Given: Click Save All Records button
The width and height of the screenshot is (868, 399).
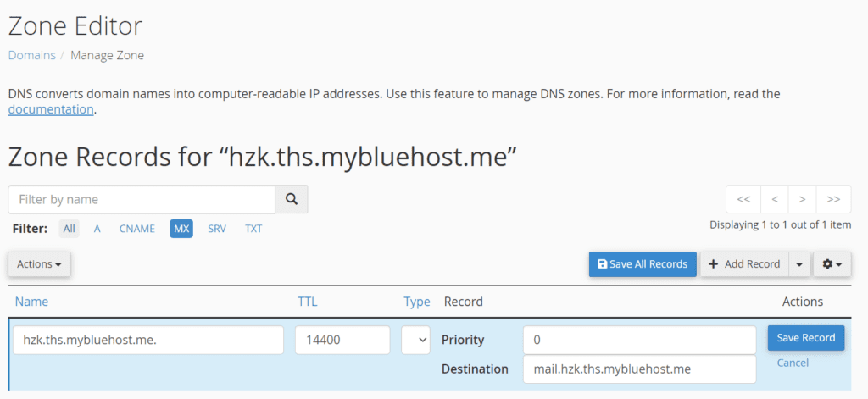Looking at the screenshot, I should click(643, 264).
